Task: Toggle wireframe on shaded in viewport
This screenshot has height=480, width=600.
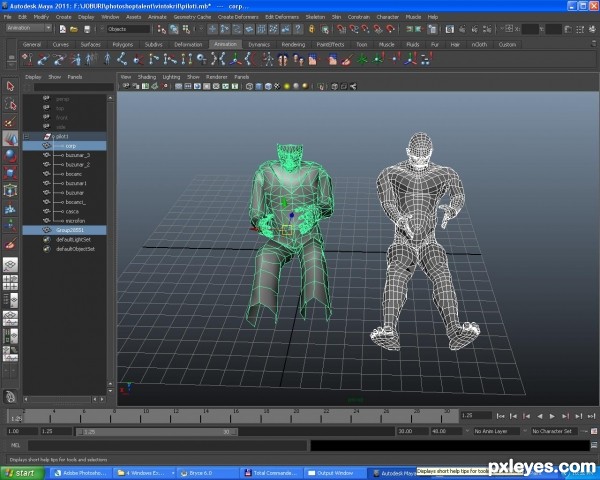Action: coord(268,87)
